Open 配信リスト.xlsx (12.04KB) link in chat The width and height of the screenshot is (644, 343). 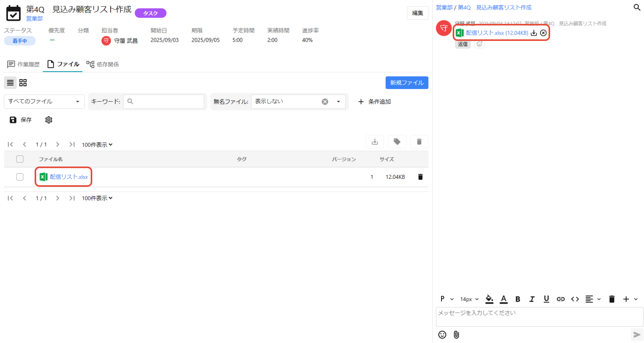pyautogui.click(x=497, y=33)
